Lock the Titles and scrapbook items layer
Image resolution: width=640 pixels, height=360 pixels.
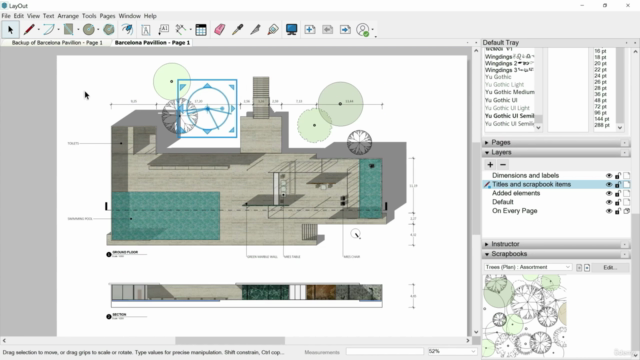click(x=618, y=184)
